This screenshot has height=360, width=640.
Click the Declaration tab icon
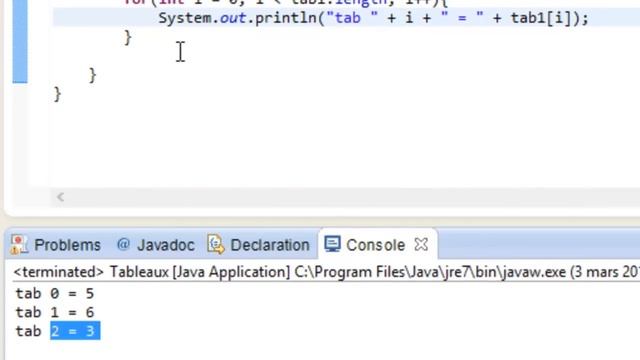pyautogui.click(x=216, y=244)
